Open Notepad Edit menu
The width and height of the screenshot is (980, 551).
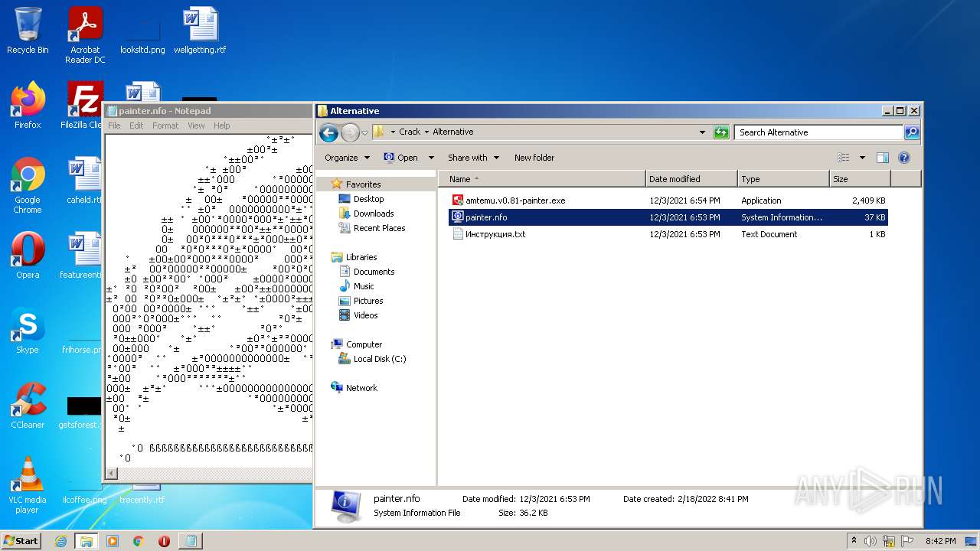(136, 126)
